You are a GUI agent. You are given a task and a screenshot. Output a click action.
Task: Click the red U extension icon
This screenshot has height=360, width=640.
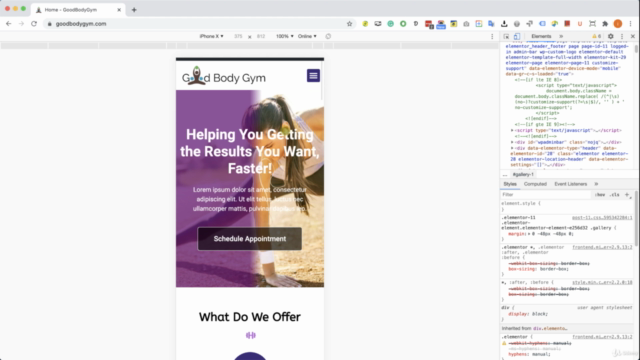[x=580, y=24]
